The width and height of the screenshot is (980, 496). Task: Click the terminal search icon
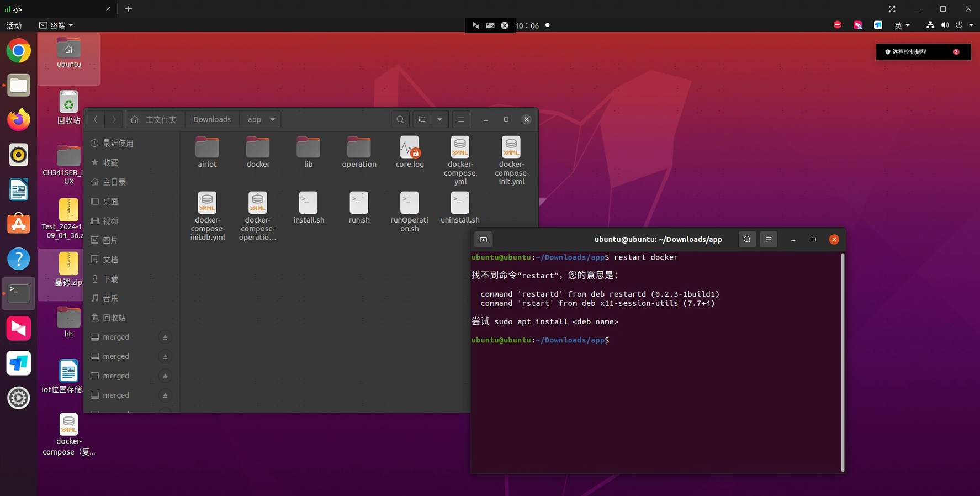[747, 240]
